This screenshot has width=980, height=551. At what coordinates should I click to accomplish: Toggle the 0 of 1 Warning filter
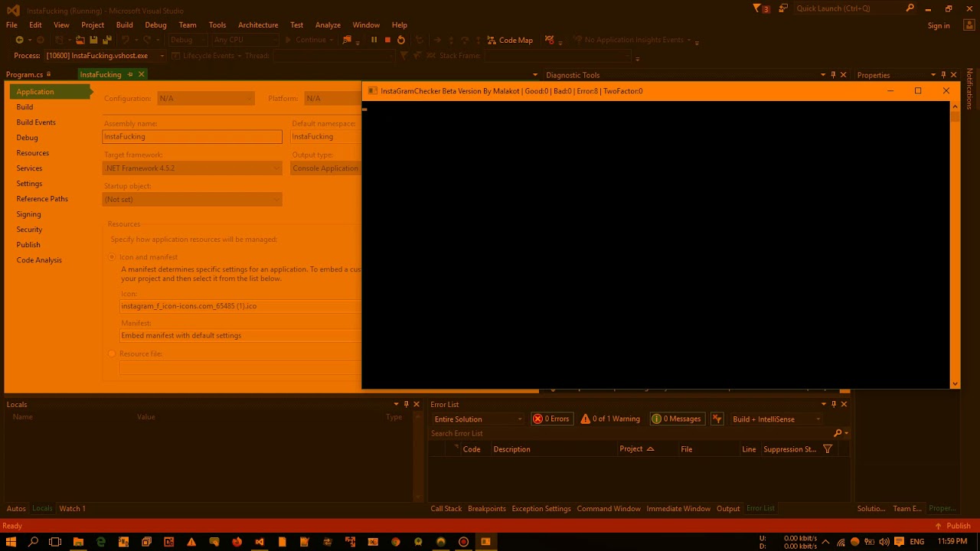[x=610, y=419]
